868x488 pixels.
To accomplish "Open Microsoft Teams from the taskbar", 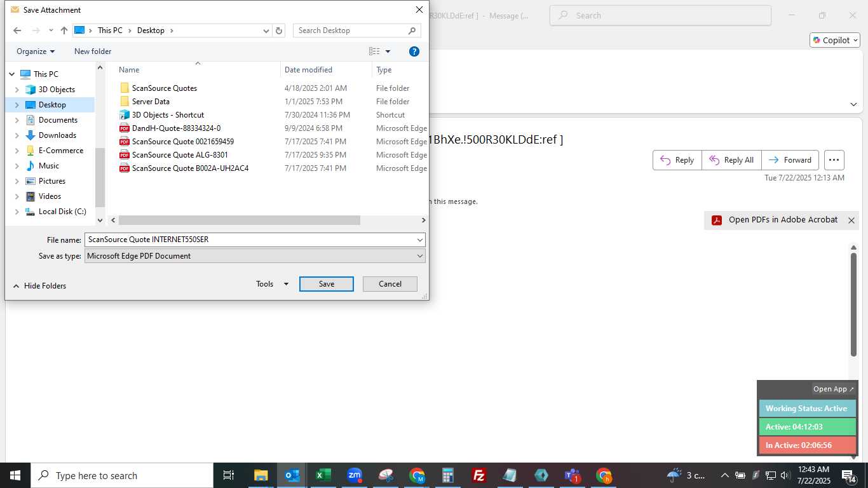I will coord(573,475).
